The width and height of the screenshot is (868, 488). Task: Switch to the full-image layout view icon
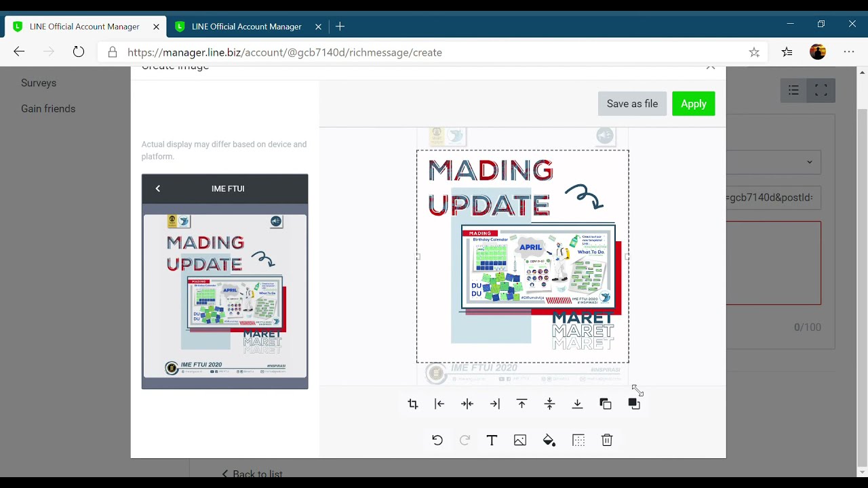[x=821, y=91]
